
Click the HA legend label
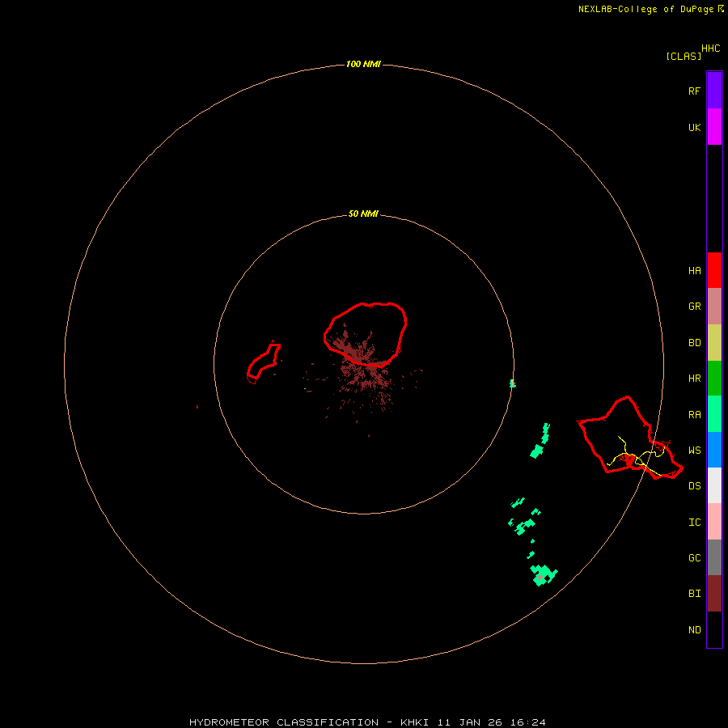point(694,270)
